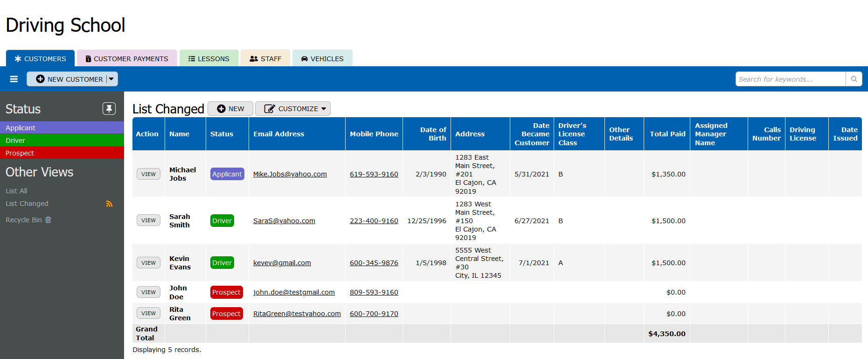Select the green Driver status filter
868x359 pixels.
coord(62,141)
